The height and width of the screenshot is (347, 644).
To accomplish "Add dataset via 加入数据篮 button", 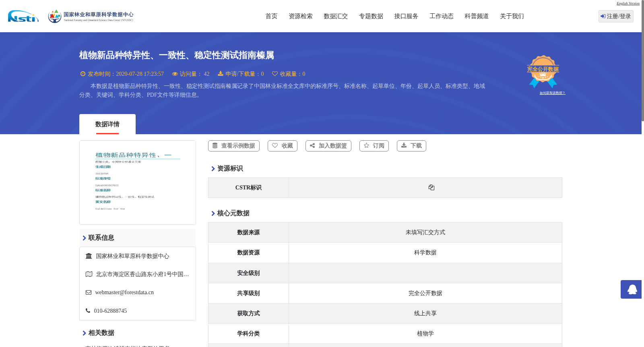I will 328,146.
